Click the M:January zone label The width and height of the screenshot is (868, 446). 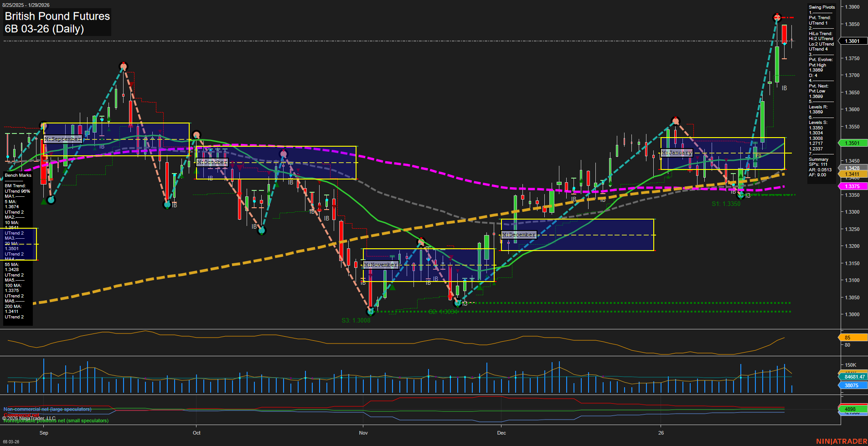click(x=678, y=153)
